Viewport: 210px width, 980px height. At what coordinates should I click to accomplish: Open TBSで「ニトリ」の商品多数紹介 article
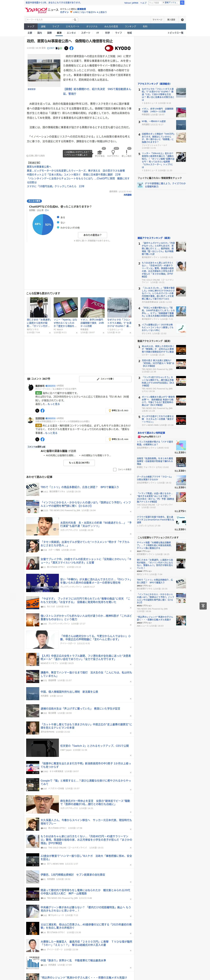tap(80, 487)
